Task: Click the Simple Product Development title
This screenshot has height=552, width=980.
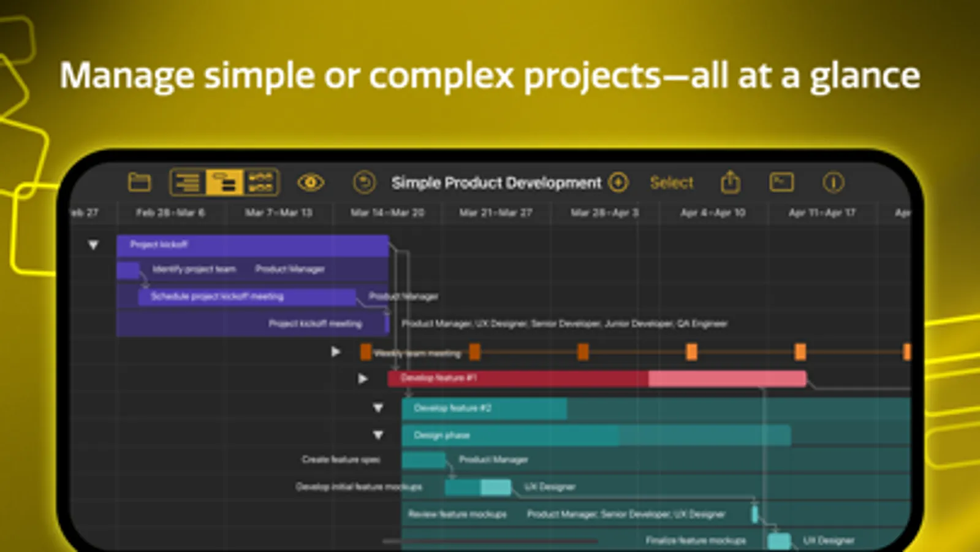Action: pyautogui.click(x=496, y=182)
